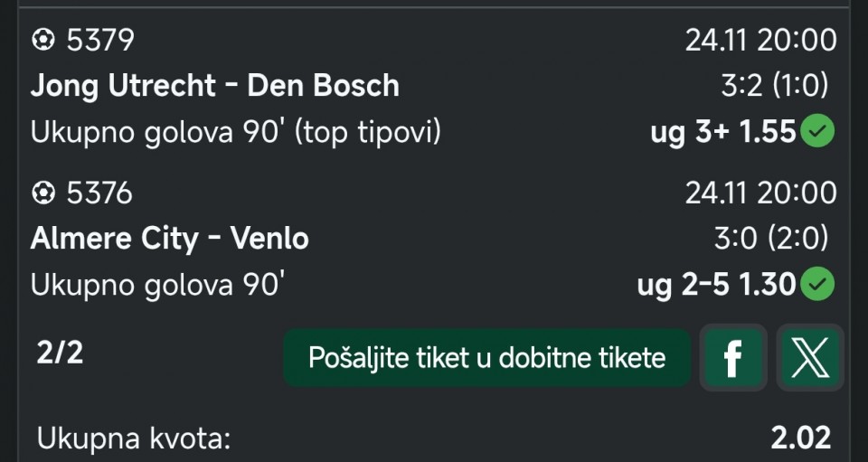This screenshot has height=462, width=868.
Task: Share the ticket on X
Action: [x=809, y=358]
